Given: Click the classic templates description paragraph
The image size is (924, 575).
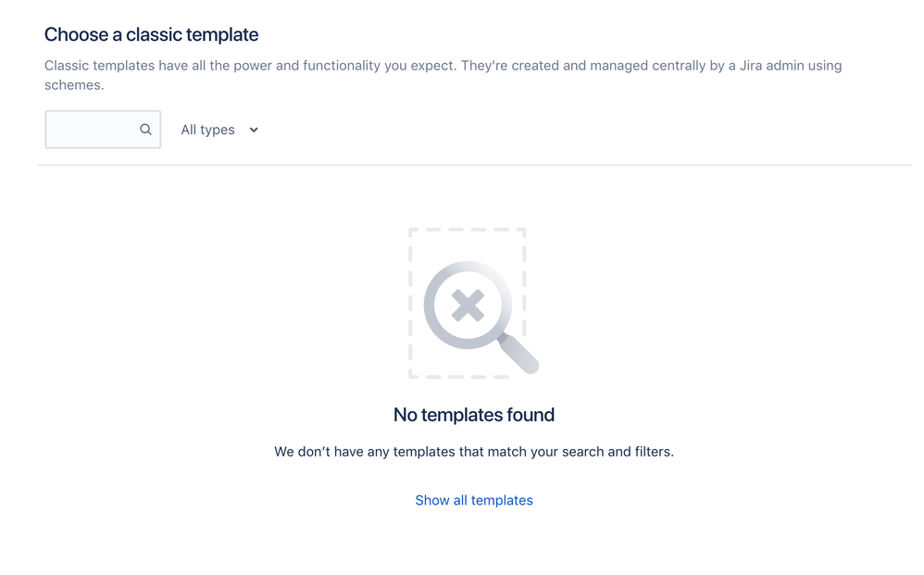Looking at the screenshot, I should click(x=443, y=75).
